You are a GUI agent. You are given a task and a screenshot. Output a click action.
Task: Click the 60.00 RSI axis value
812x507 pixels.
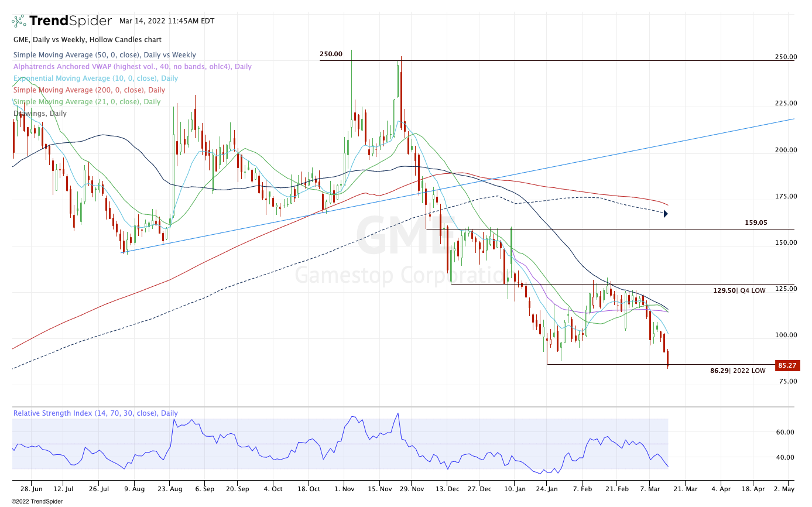click(784, 432)
